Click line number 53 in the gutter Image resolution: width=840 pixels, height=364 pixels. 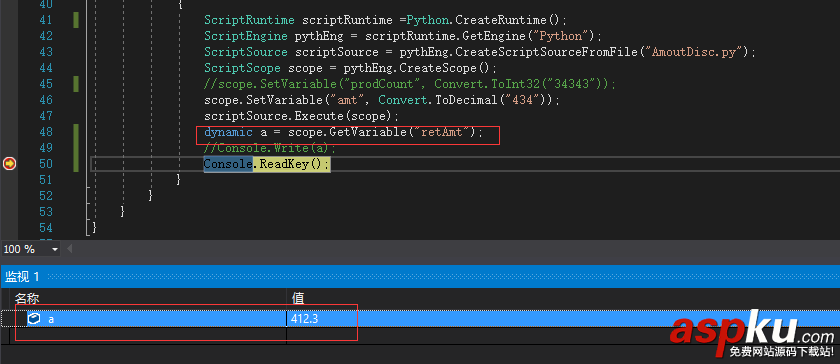[x=46, y=212]
